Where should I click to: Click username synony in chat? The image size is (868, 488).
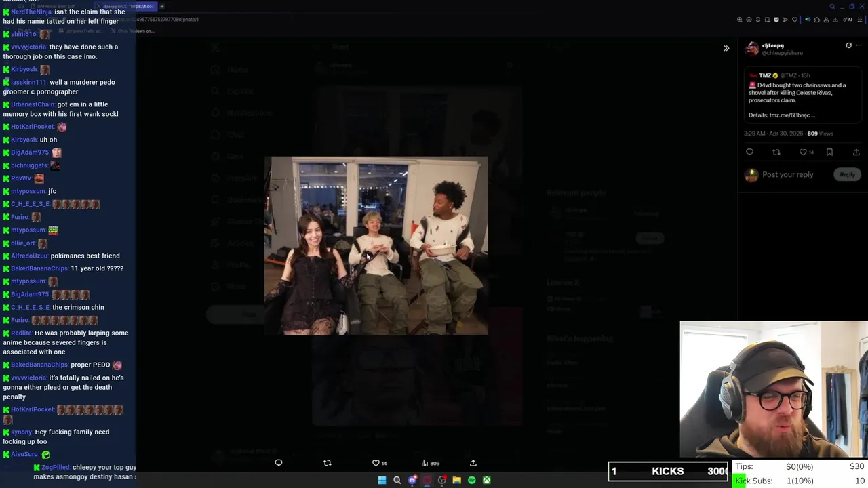(x=22, y=432)
